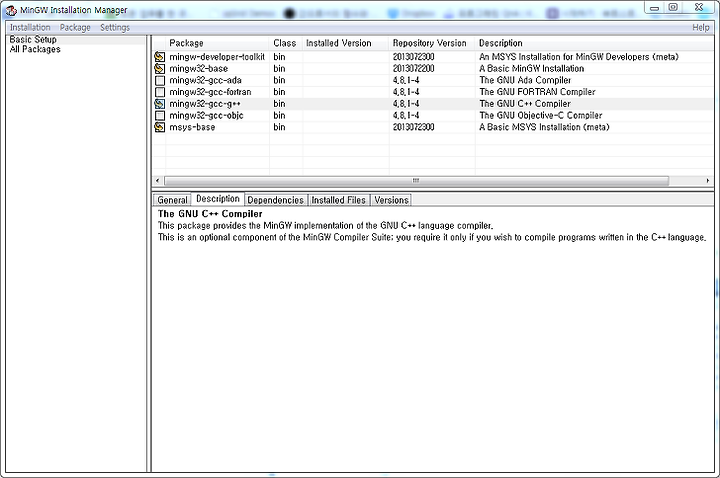This screenshot has height=478, width=720.
Task: Click the package list horizontal scrollbar thumb
Action: pos(416,181)
